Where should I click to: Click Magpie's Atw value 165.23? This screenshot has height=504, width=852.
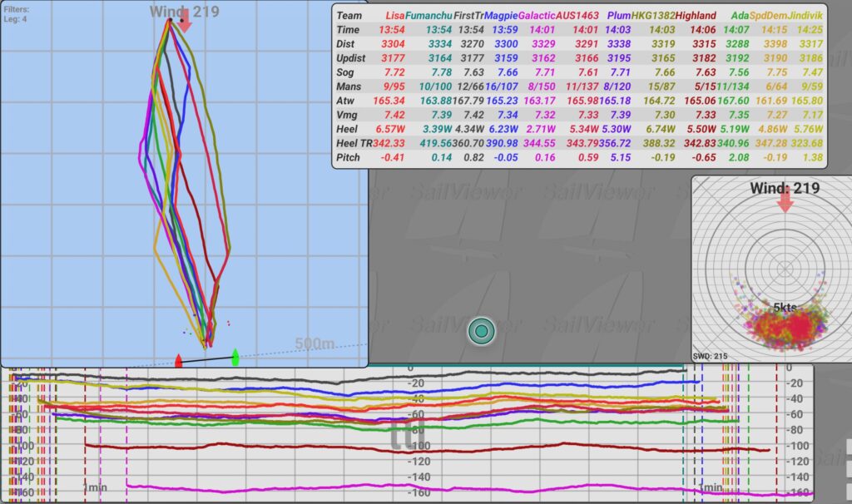502,101
